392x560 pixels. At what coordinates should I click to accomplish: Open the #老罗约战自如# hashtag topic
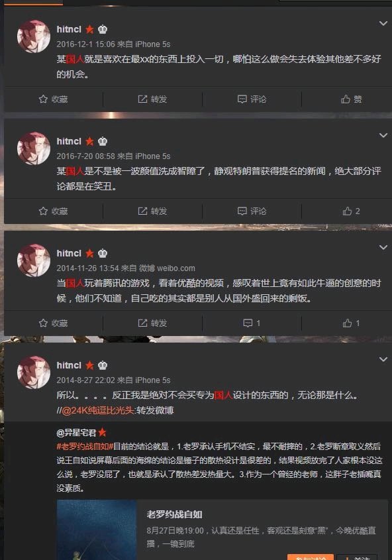tap(85, 447)
